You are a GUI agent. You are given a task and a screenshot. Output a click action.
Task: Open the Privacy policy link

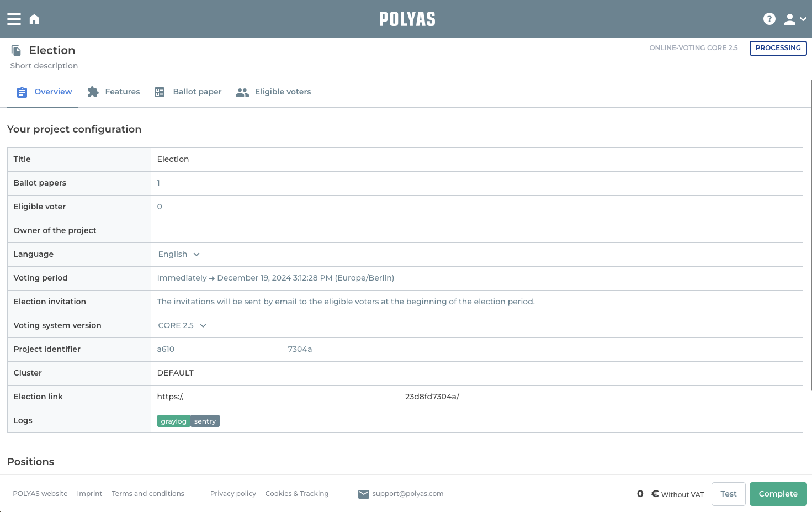233,494
